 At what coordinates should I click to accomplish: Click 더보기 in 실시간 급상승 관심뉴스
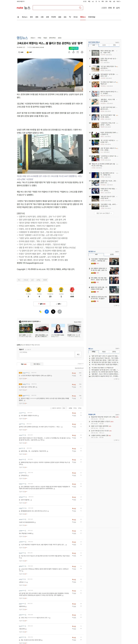tap(117, 42)
